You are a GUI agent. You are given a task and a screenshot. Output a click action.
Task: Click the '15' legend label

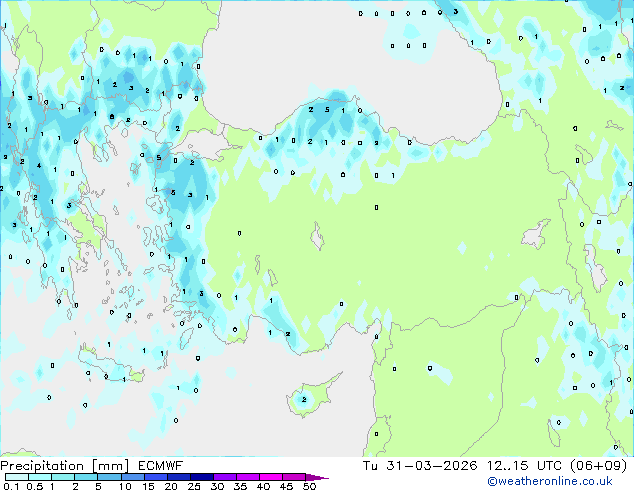[x=148, y=486]
